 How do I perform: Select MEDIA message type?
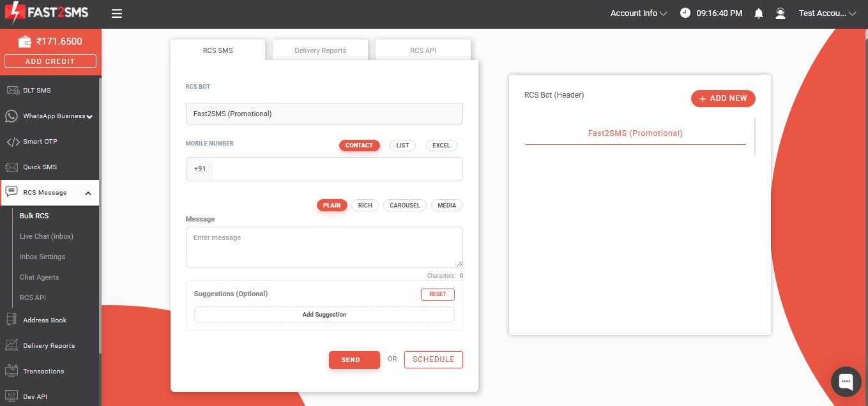click(447, 206)
